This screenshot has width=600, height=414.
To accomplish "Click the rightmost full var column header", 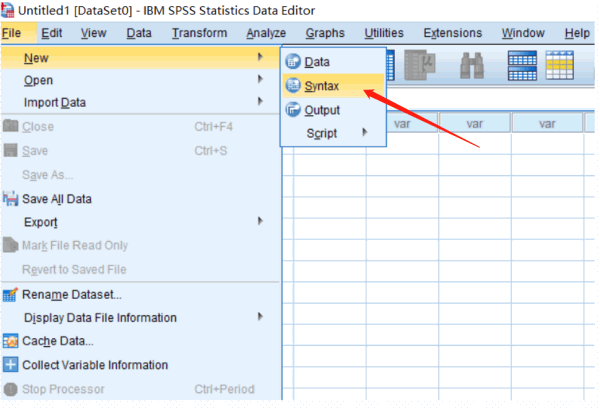I will click(547, 123).
